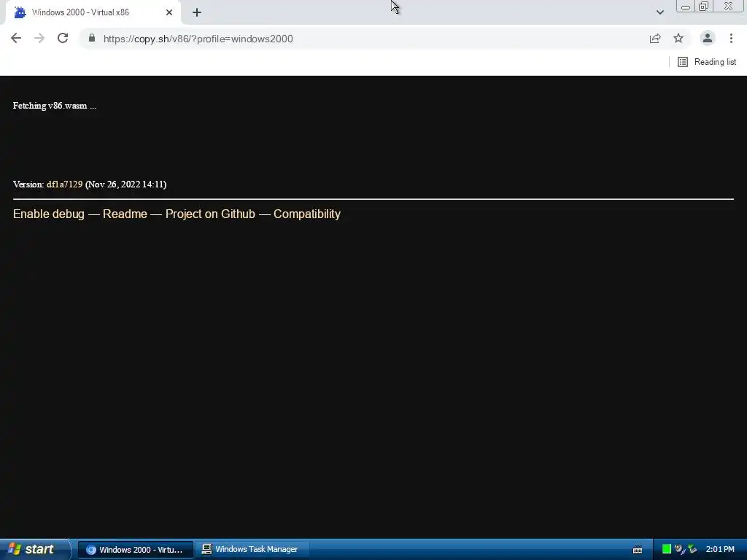Click the on-screen keyboard tray icon

tap(638, 550)
